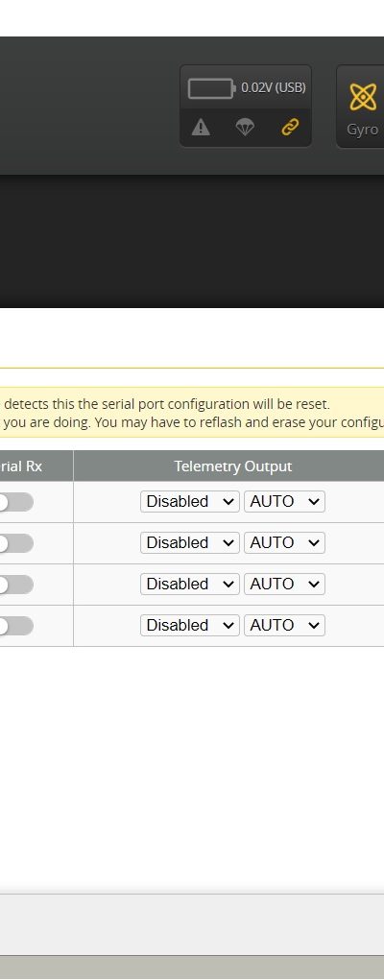Screen dimensions: 384x980
Task: Click the battery voltage icon
Action: (x=211, y=88)
